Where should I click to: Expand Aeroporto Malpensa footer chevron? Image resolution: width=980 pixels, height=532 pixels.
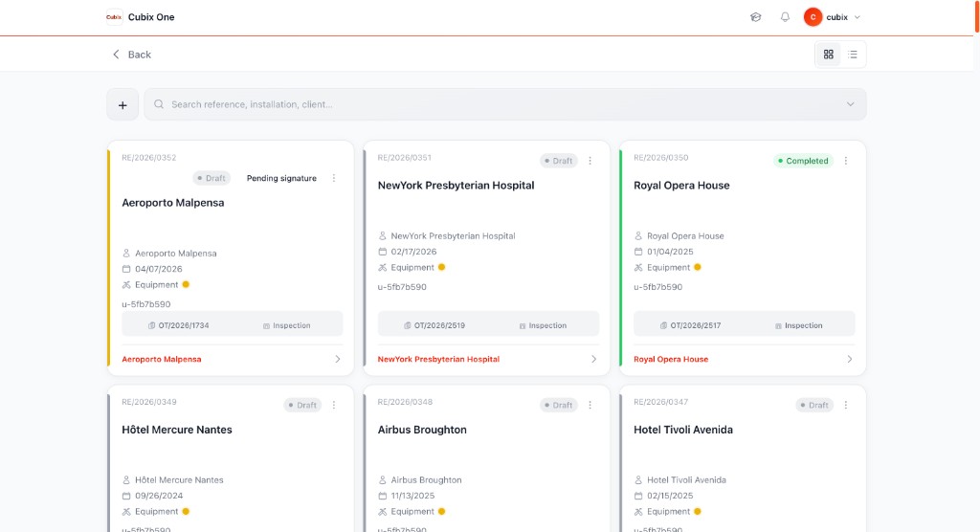[338, 360]
